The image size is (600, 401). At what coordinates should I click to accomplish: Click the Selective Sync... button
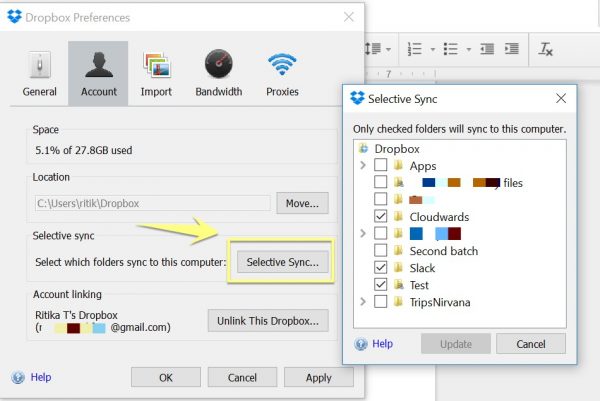pyautogui.click(x=283, y=262)
